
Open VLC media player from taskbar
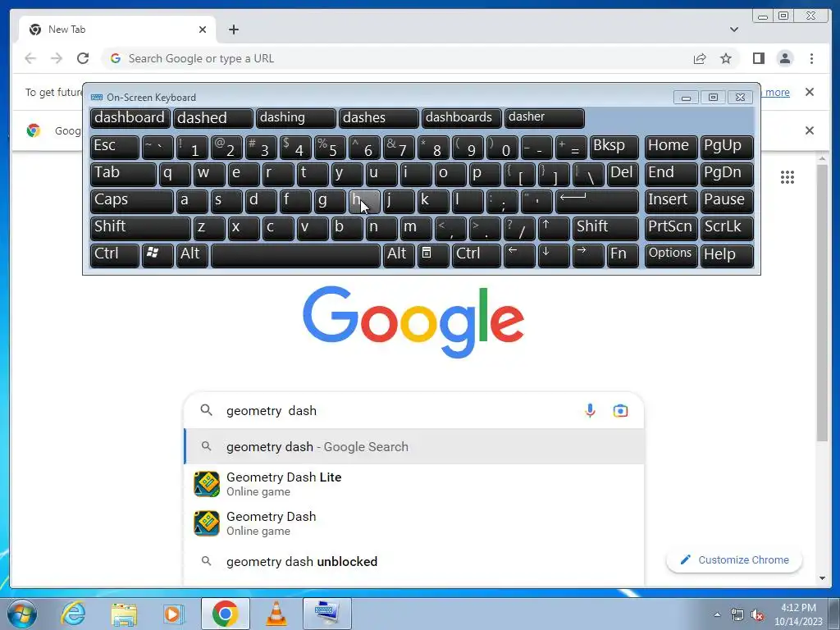[x=276, y=614]
